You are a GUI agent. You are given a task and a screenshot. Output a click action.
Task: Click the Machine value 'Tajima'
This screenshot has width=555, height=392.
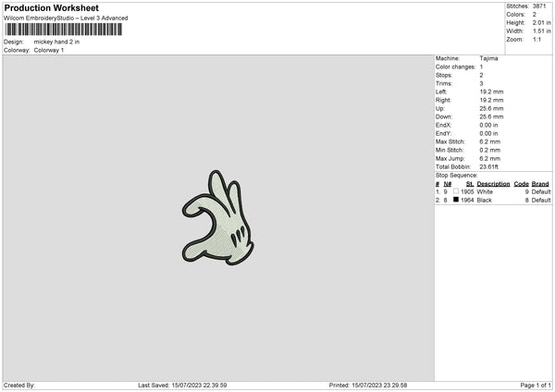tap(488, 58)
